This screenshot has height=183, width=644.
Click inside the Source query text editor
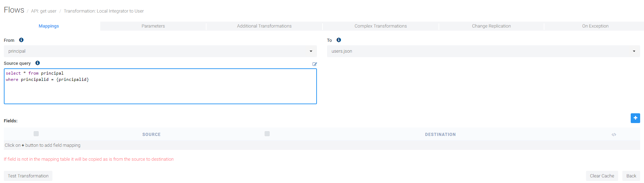click(160, 91)
